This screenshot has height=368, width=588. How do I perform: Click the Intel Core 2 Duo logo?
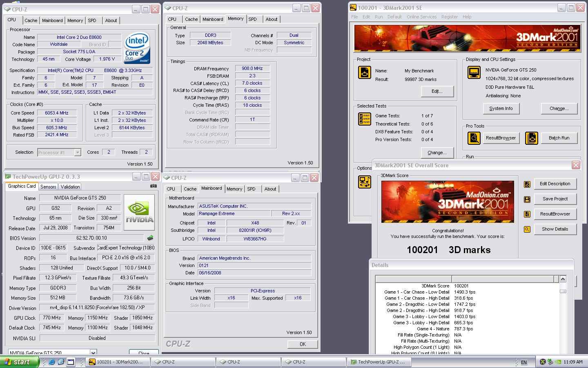pos(138,48)
